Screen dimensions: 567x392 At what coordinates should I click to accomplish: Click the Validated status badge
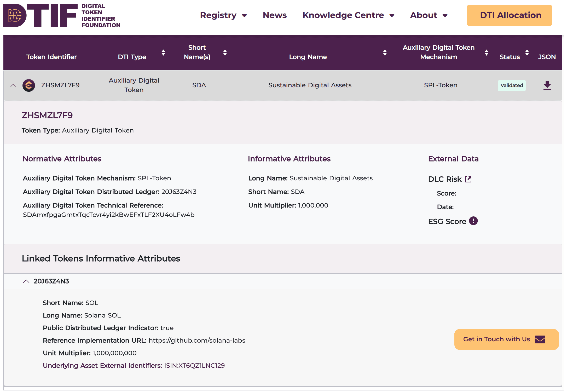(x=512, y=85)
